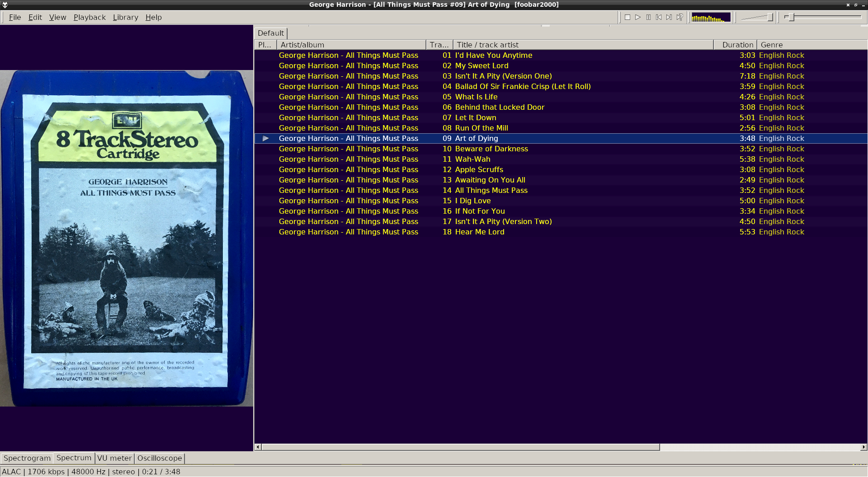Skip to the next track

669,17
